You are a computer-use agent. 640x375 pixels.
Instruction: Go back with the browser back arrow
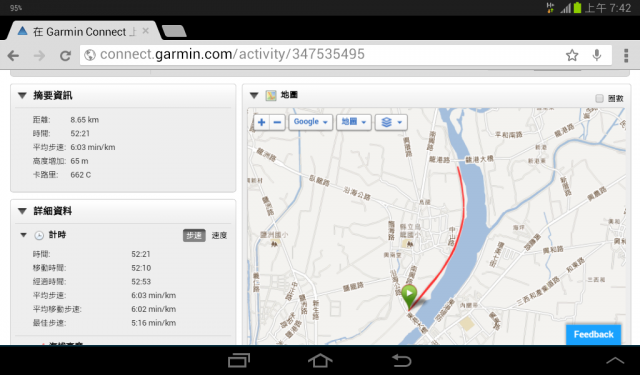click(x=13, y=55)
